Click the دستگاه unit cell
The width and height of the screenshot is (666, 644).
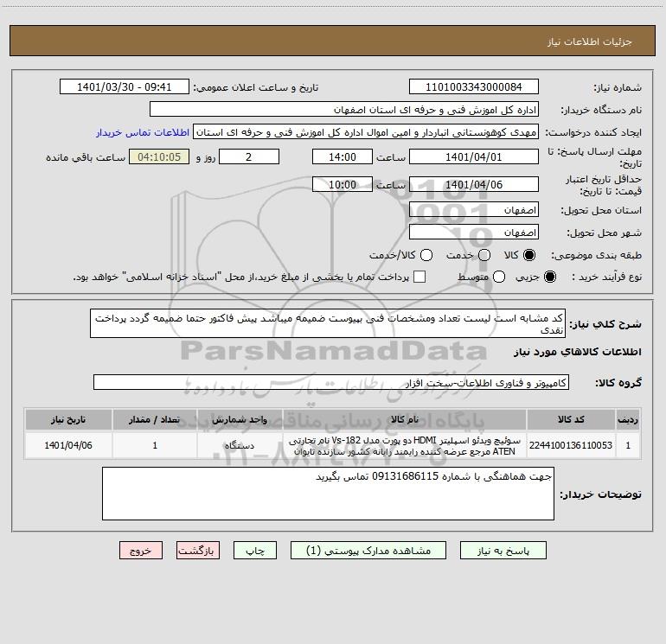(240, 445)
